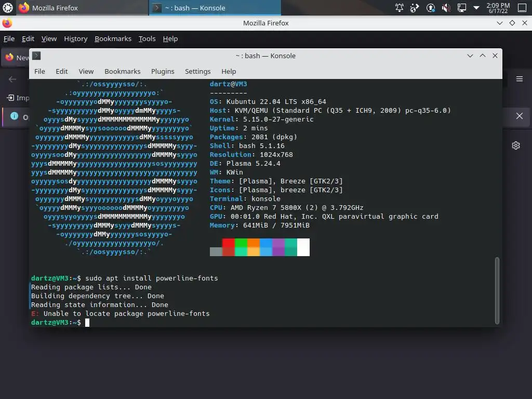The height and width of the screenshot is (399, 532).
Task: Open the KDE application launcher
Action: [x=7, y=7]
